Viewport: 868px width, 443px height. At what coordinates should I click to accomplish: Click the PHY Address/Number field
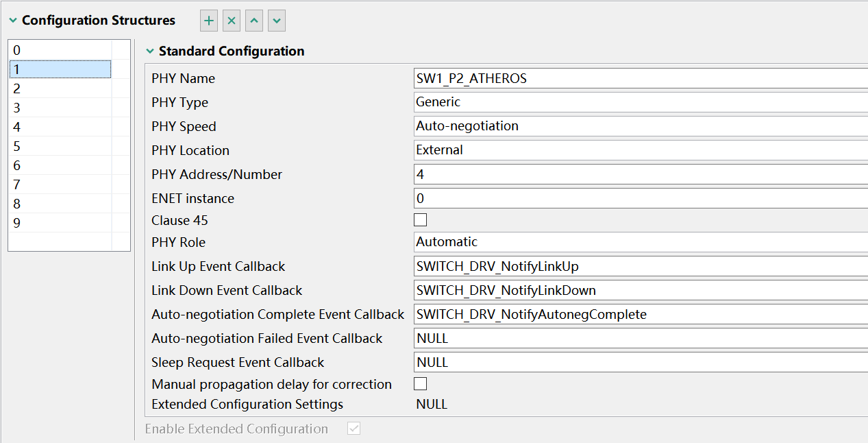(617, 173)
